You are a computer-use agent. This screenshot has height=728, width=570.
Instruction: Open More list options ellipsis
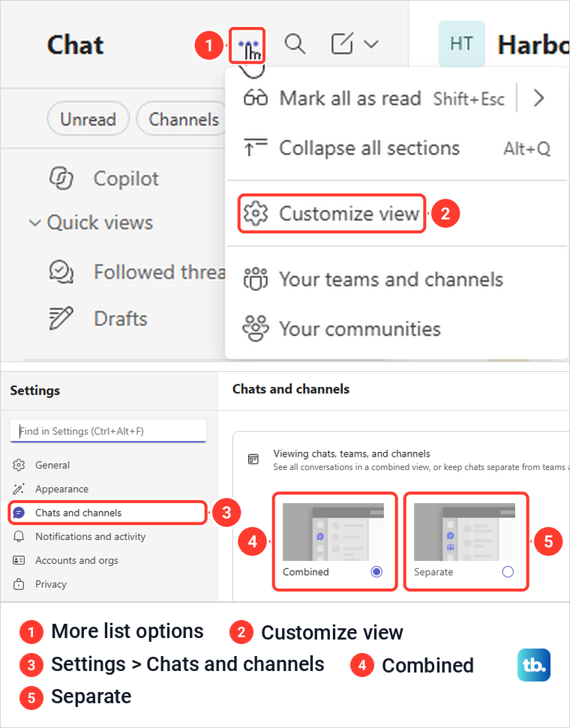coord(247,45)
